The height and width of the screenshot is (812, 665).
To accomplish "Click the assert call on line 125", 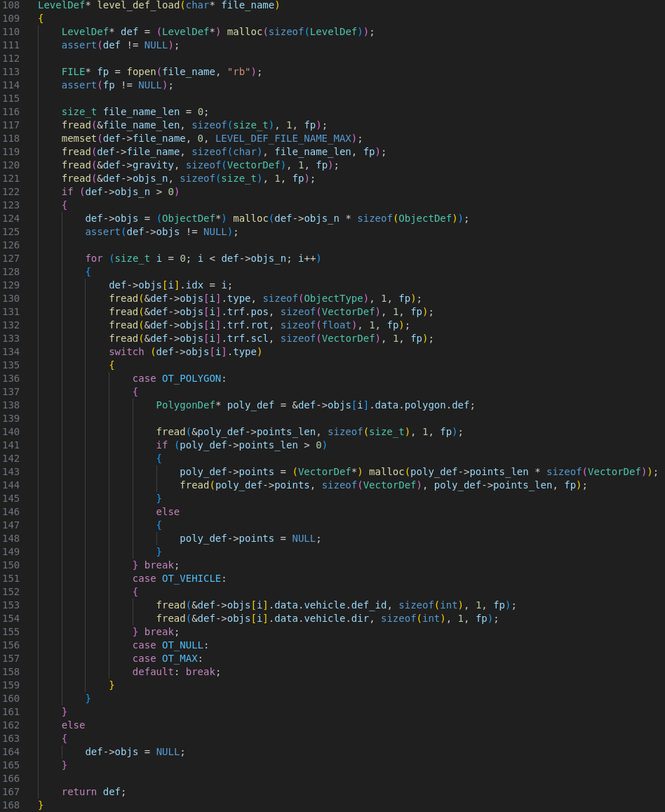I will coord(103,232).
